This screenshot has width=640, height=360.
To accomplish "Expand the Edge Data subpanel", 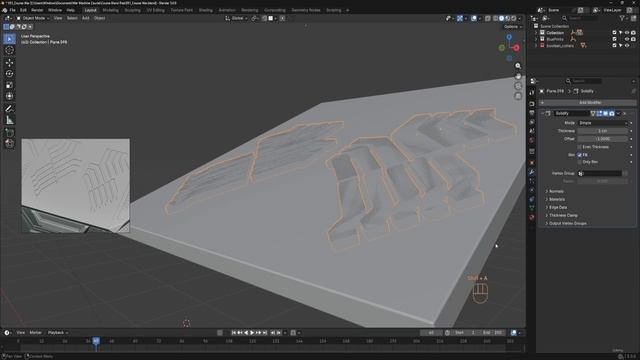I will (x=558, y=207).
